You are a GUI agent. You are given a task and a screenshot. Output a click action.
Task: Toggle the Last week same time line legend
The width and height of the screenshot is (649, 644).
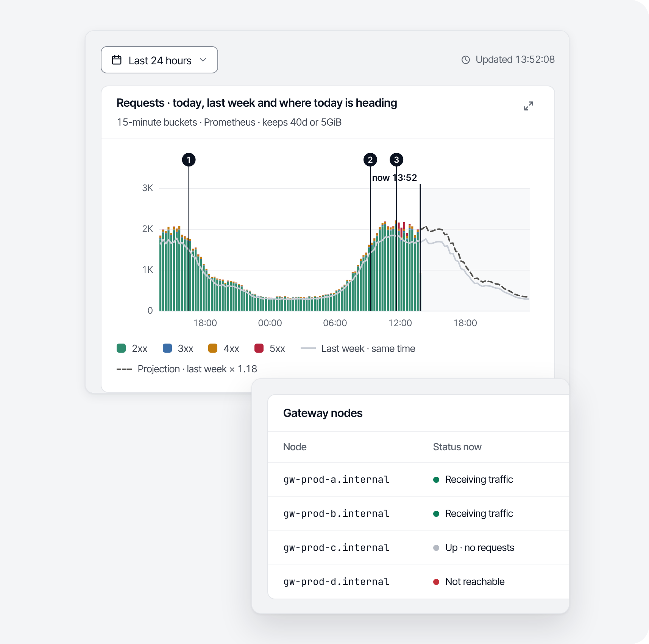(x=358, y=348)
